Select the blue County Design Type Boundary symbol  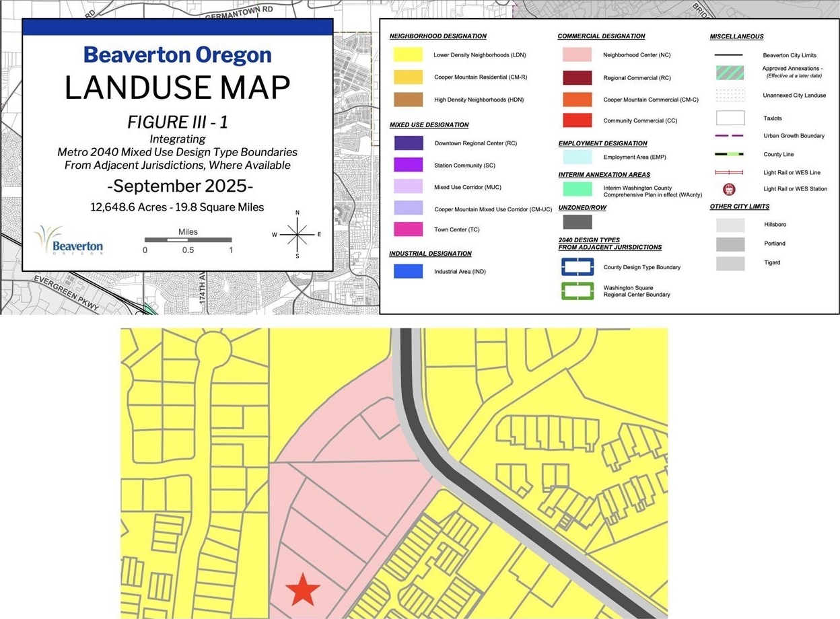pos(577,267)
